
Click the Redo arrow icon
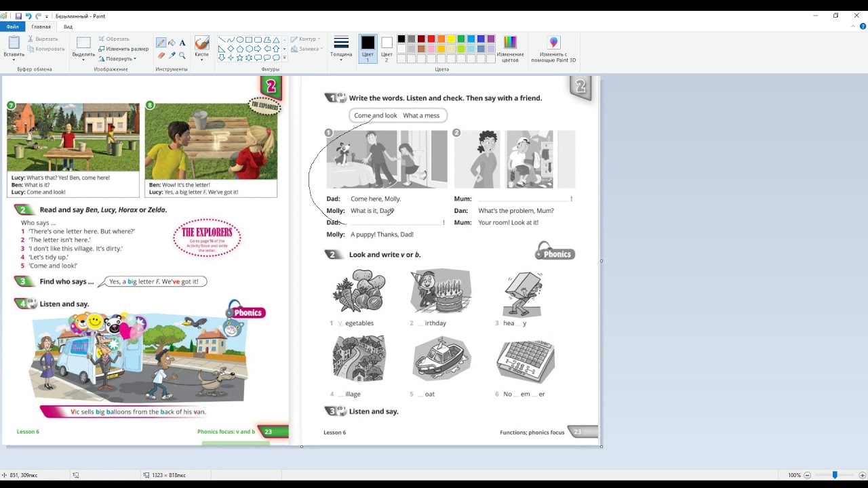38,16
